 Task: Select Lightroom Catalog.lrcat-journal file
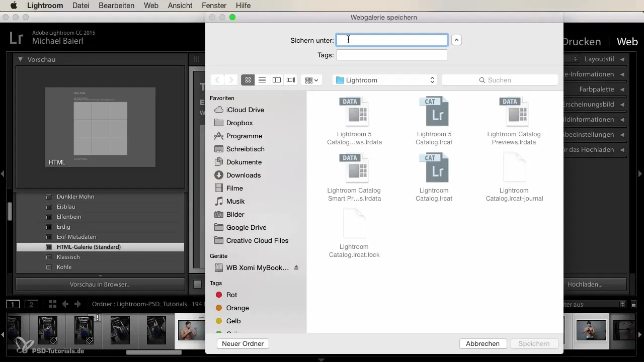pos(514,177)
